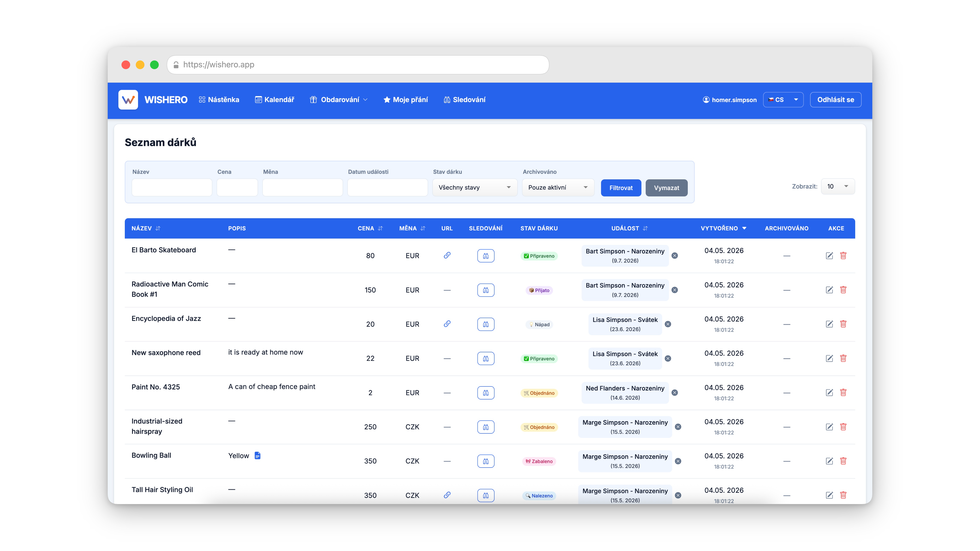Open the Všechny stavy status dropdown

coord(474,187)
